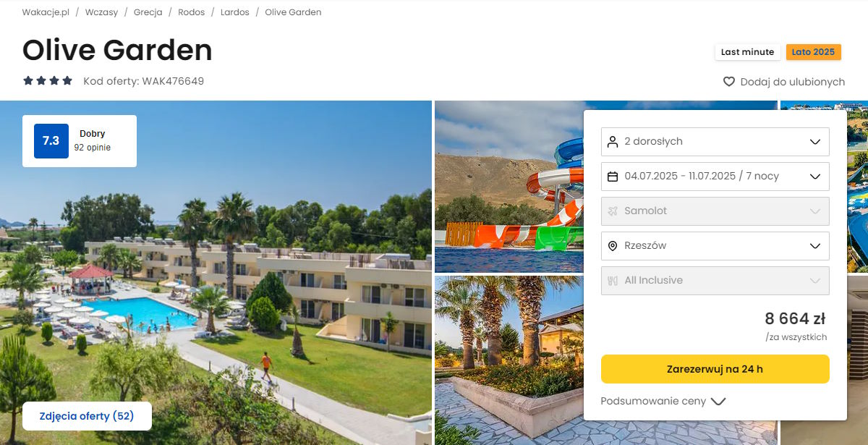
Task: Open Zdjęcia oferty (52) gallery
Action: pos(87,416)
